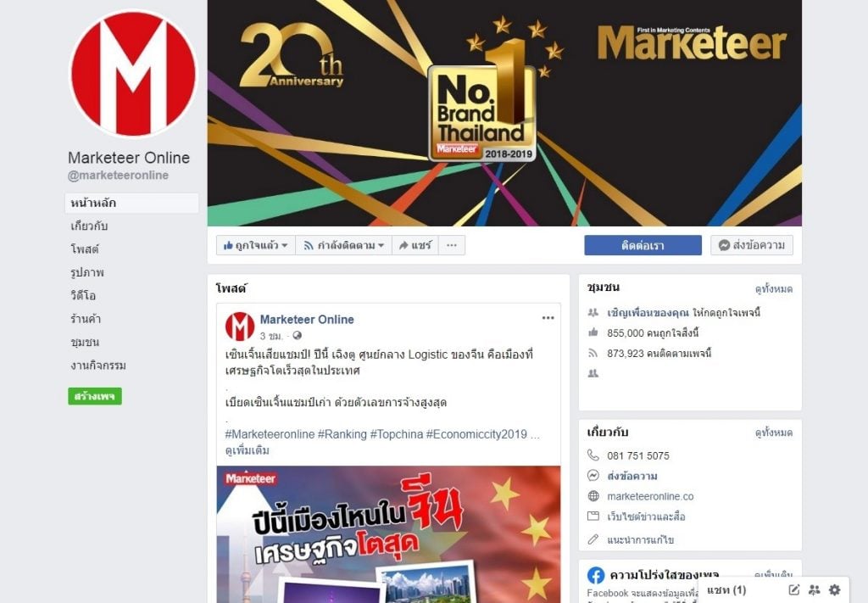Image resolution: width=868 pixels, height=603 pixels.
Task: Go to the วิดีโอ section in the sidebar
Action: point(83,296)
